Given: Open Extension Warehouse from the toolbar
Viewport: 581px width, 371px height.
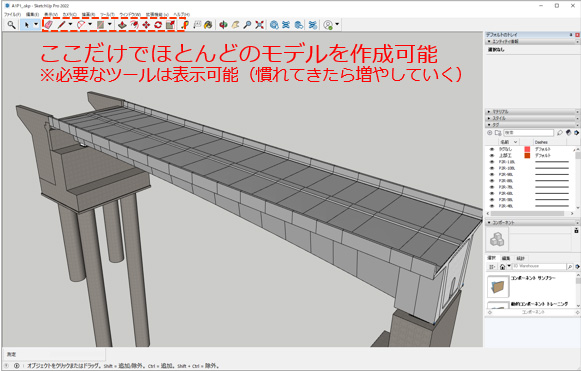Looking at the screenshot, I should click(x=286, y=24).
